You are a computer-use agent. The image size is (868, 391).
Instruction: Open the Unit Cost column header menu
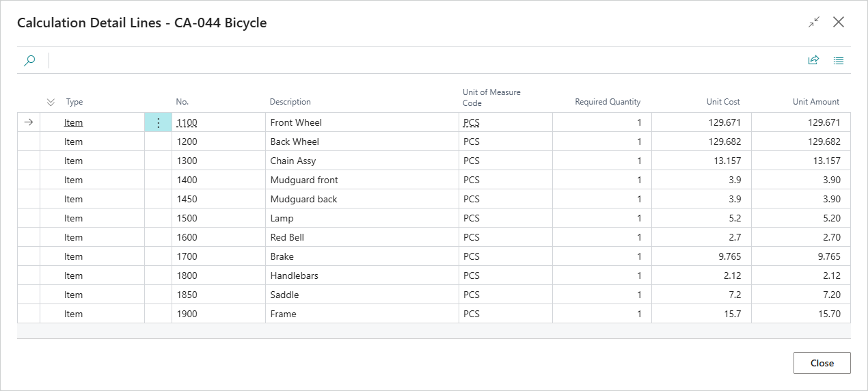coord(723,102)
